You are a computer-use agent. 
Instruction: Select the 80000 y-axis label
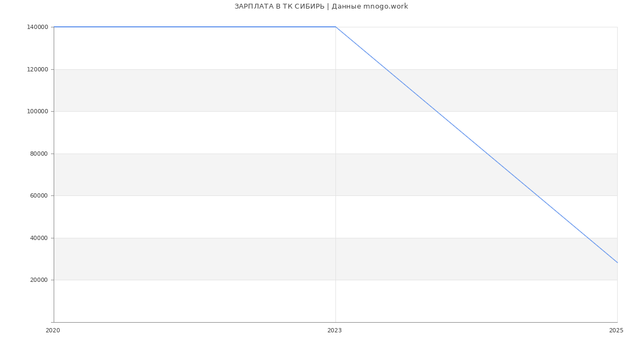(39, 154)
